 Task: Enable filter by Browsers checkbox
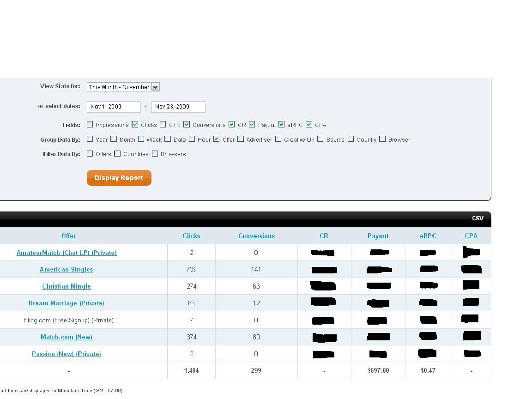point(155,154)
